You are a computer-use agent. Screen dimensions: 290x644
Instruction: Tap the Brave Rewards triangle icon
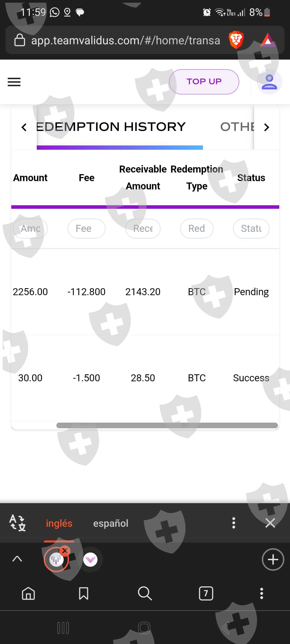pos(267,40)
